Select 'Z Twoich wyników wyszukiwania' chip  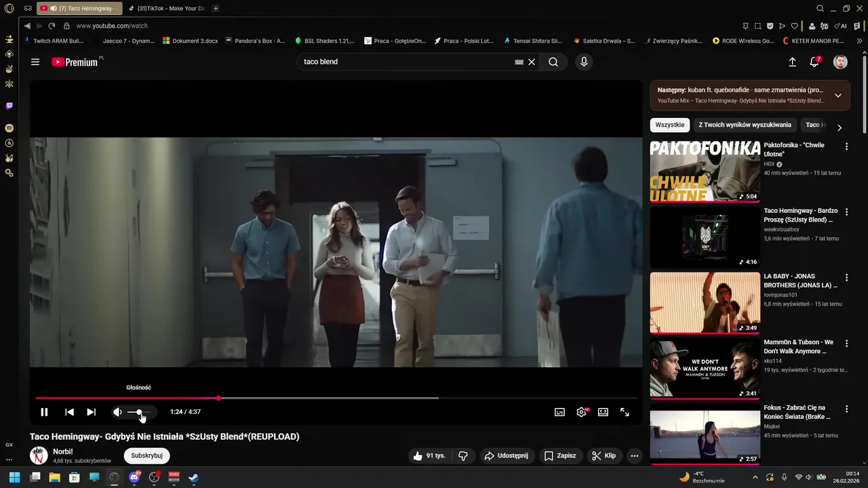745,125
